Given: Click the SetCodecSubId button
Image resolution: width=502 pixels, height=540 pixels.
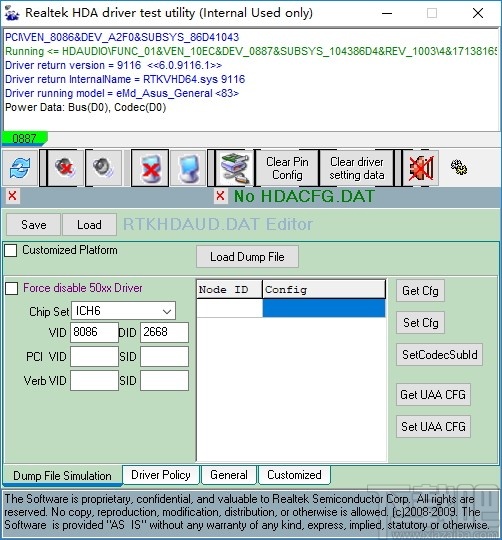Looking at the screenshot, I should (439, 354).
